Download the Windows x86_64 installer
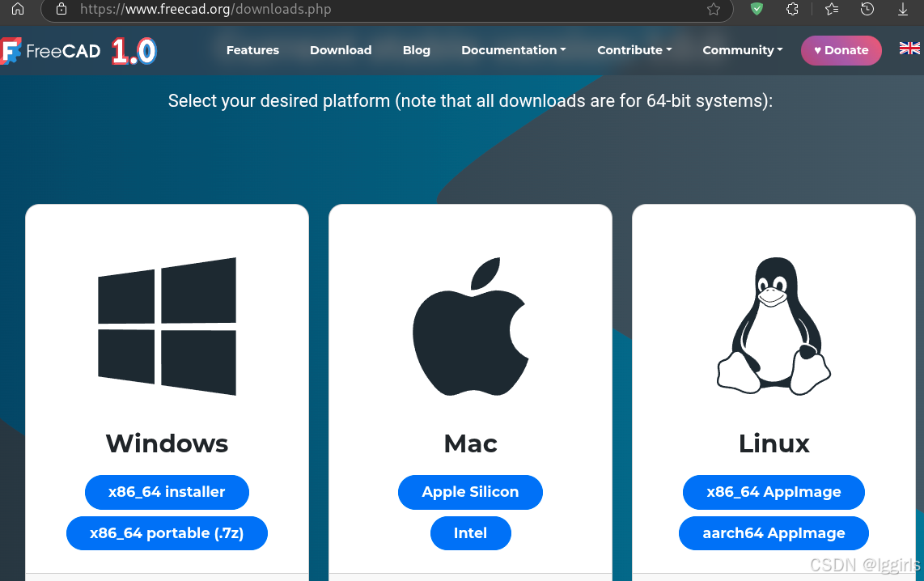The height and width of the screenshot is (581, 924). click(167, 492)
